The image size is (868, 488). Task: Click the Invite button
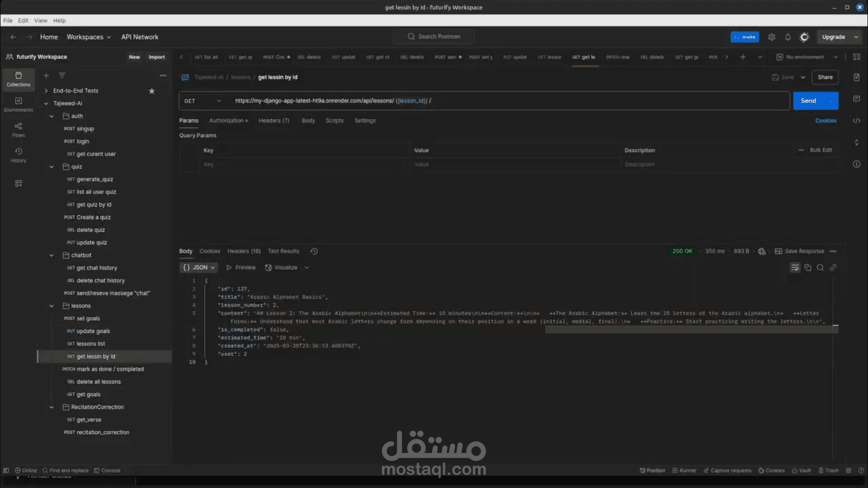[745, 37]
